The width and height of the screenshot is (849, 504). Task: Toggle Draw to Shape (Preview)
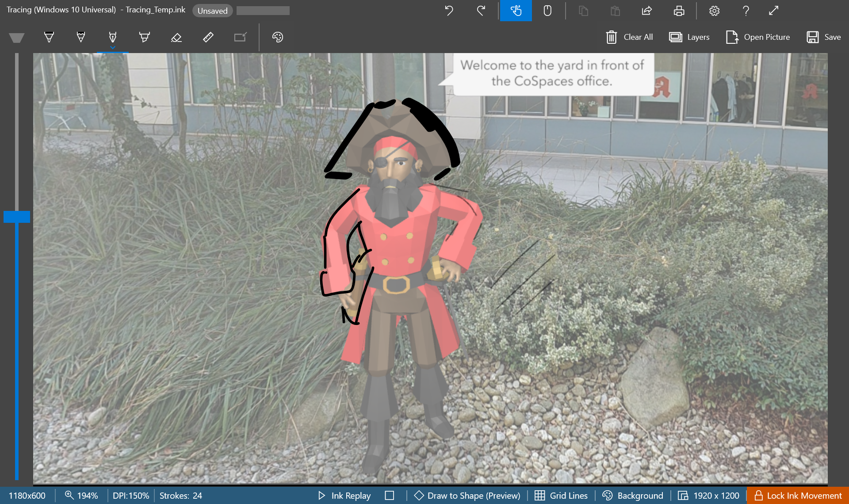tap(467, 496)
